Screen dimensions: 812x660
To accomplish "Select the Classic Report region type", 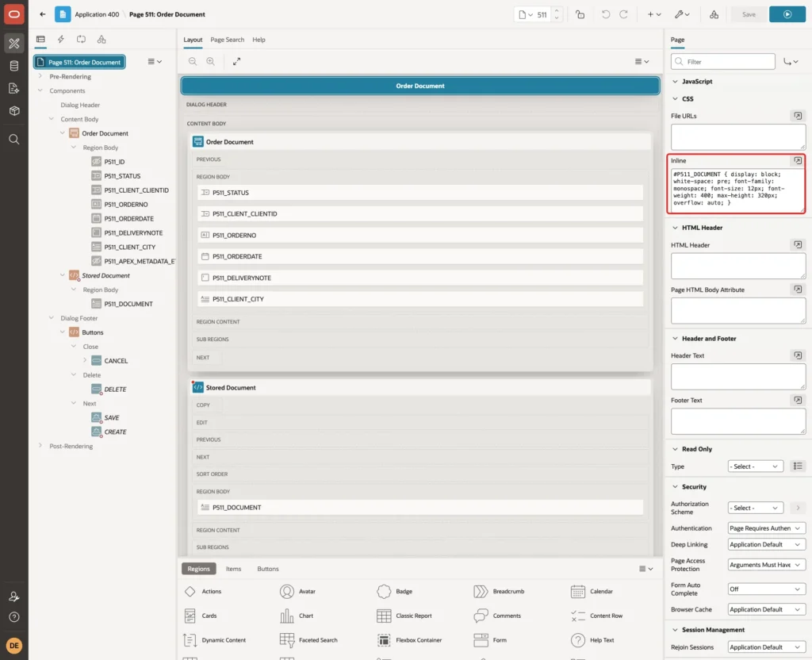I will point(404,616).
